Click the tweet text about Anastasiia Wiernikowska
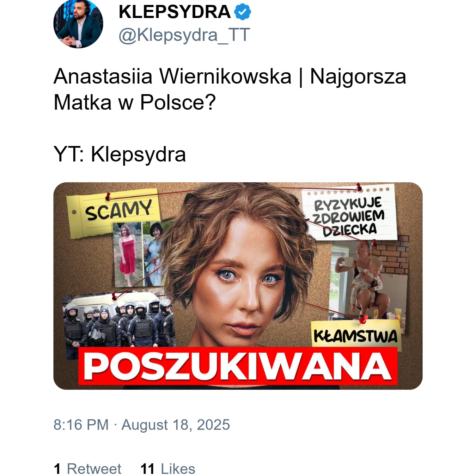Image resolution: width=476 pixels, height=476 pixels. click(230, 89)
